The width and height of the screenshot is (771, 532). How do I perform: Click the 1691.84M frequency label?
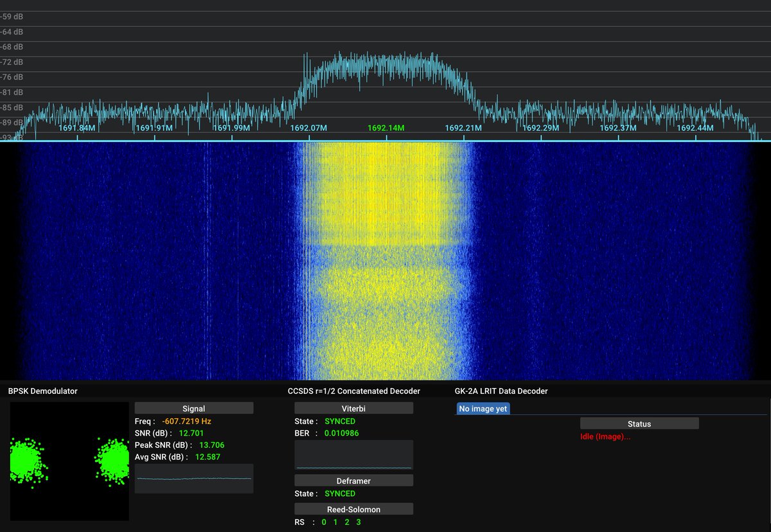pos(77,128)
